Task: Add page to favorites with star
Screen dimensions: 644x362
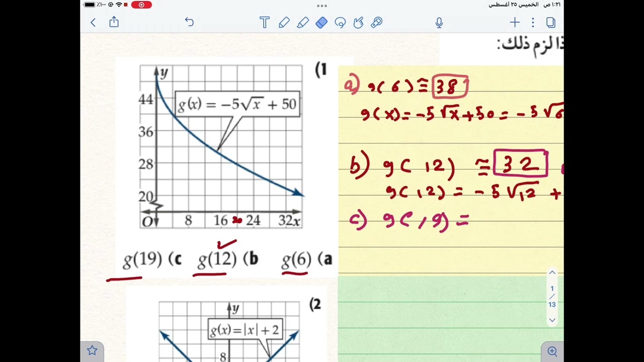Action: coord(92,350)
